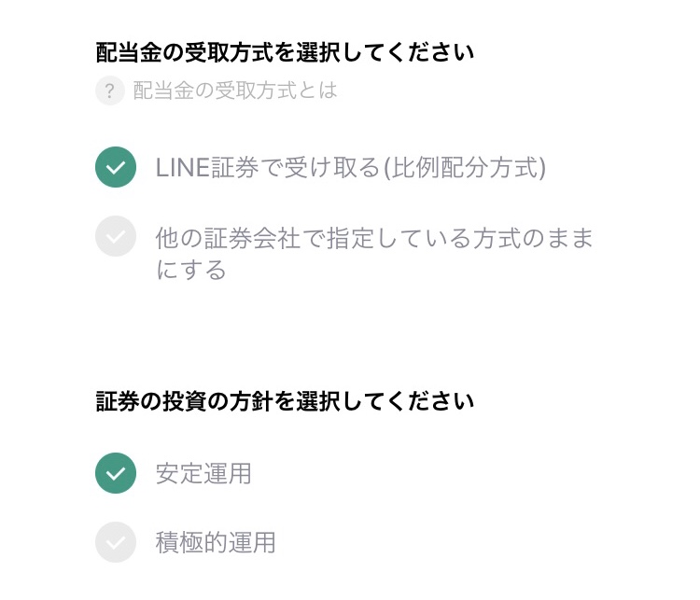
Task: Click the green checkmark beside 安定運用
Action: click(x=116, y=473)
